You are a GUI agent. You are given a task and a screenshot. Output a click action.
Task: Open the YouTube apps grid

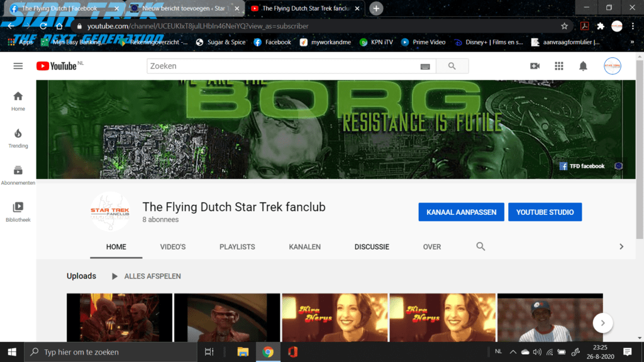[559, 66]
